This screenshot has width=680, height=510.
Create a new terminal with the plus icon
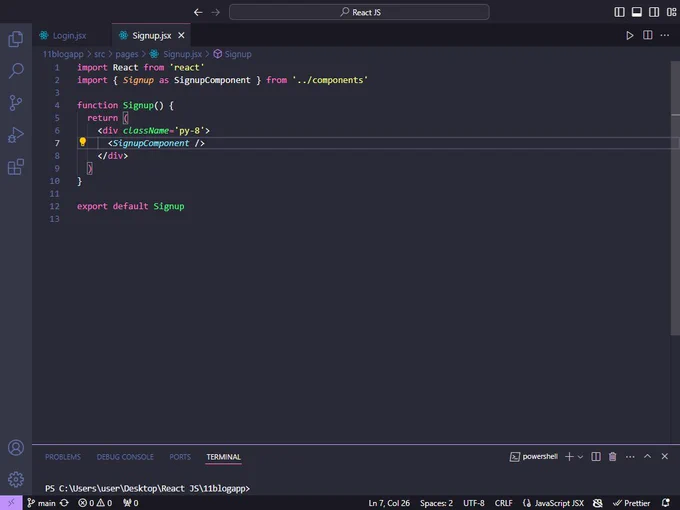(x=569, y=457)
